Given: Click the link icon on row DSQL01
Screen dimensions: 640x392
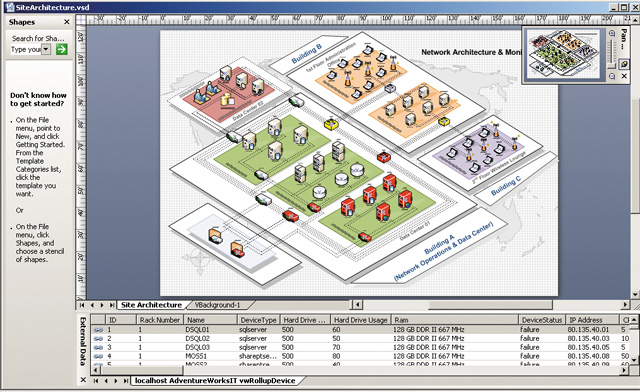Looking at the screenshot, I should (98, 330).
